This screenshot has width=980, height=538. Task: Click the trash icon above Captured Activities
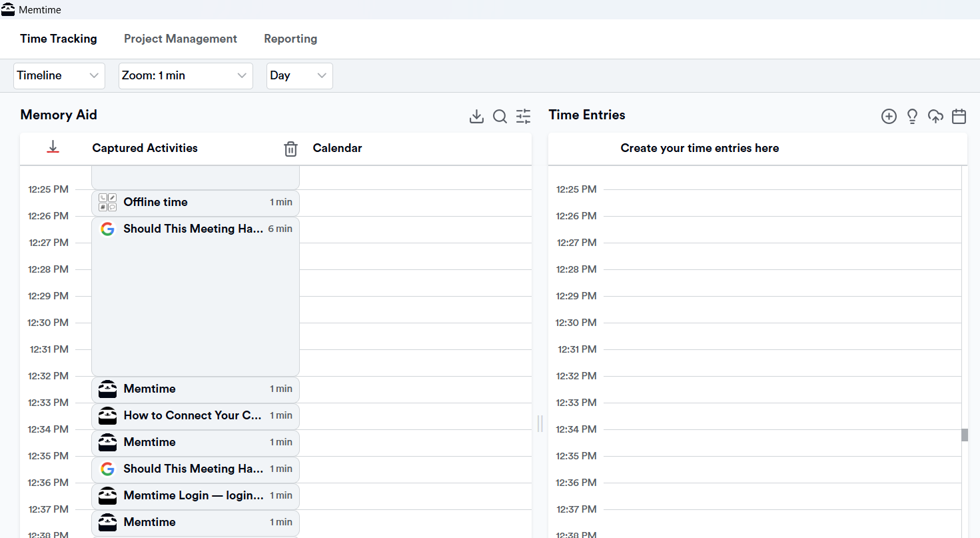pyautogui.click(x=290, y=149)
